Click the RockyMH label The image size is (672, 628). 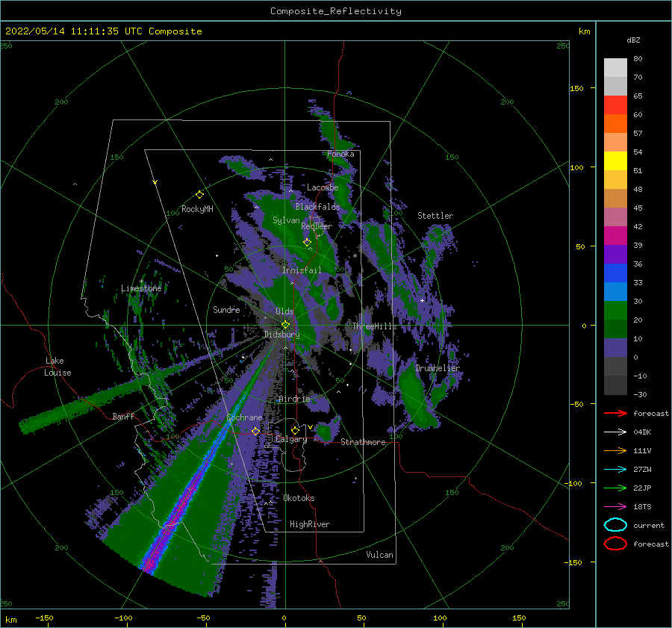pyautogui.click(x=197, y=209)
